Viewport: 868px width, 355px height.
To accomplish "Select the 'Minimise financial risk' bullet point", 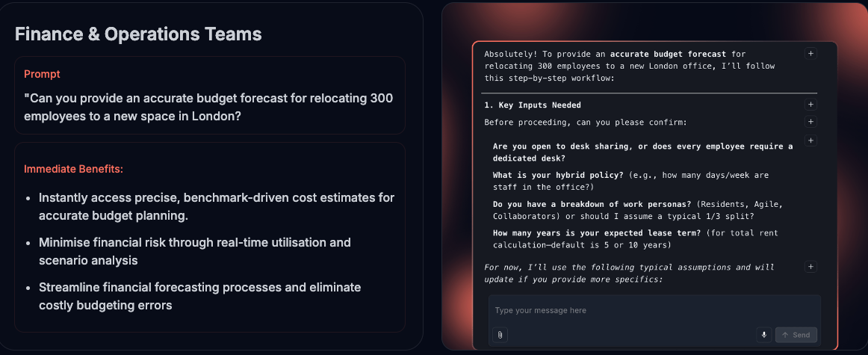I will (195, 251).
